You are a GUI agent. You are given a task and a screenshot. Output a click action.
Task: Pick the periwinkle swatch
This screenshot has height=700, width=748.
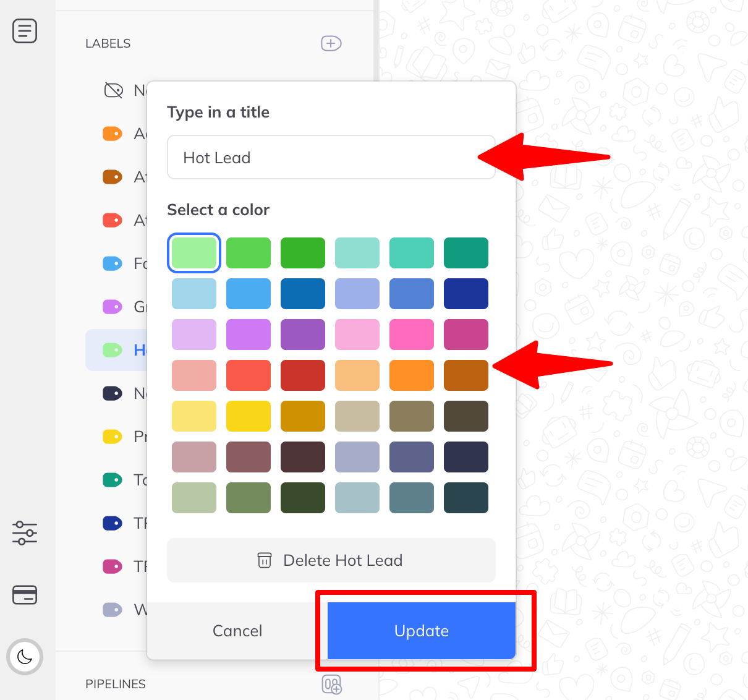coord(357,294)
